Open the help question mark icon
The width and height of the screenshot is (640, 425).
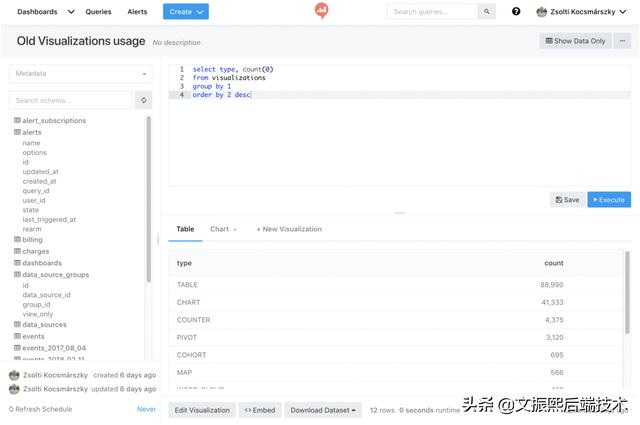[516, 12]
